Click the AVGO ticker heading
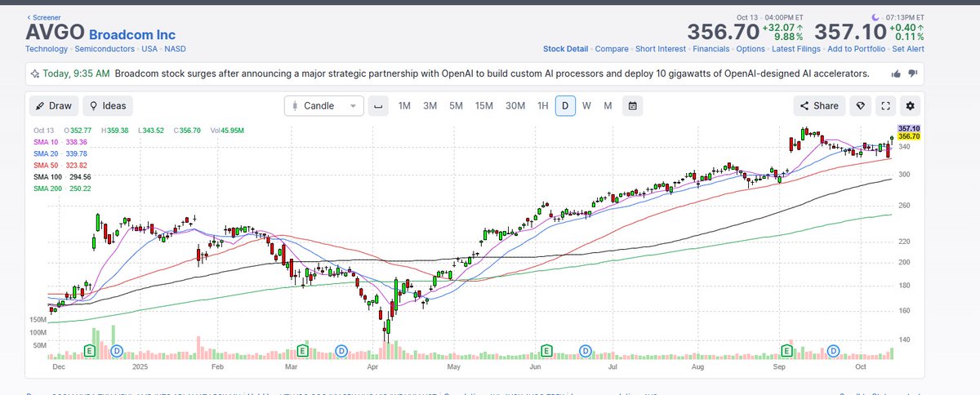Image resolution: width=980 pixels, height=395 pixels. (54, 33)
